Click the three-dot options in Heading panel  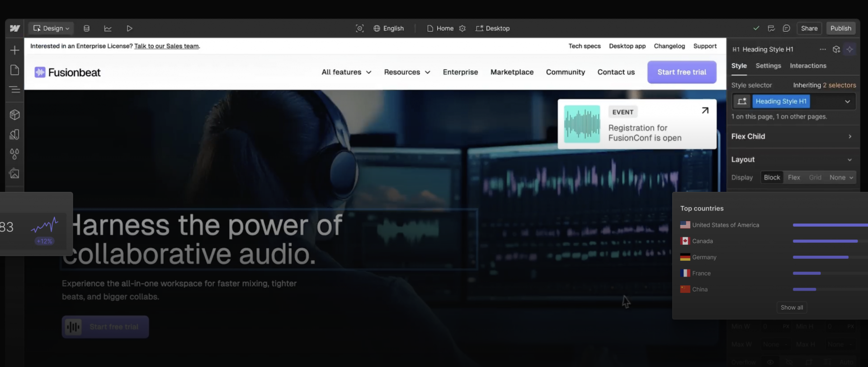click(x=823, y=49)
